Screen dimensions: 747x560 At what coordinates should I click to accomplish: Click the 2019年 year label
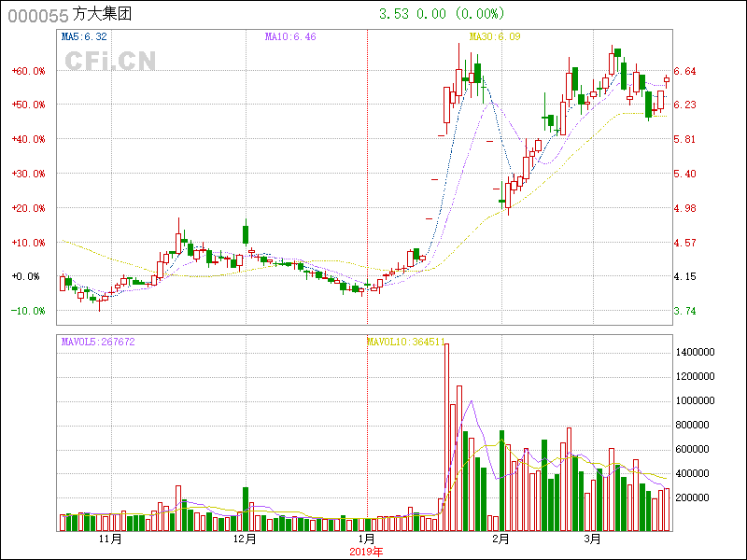[x=367, y=552]
